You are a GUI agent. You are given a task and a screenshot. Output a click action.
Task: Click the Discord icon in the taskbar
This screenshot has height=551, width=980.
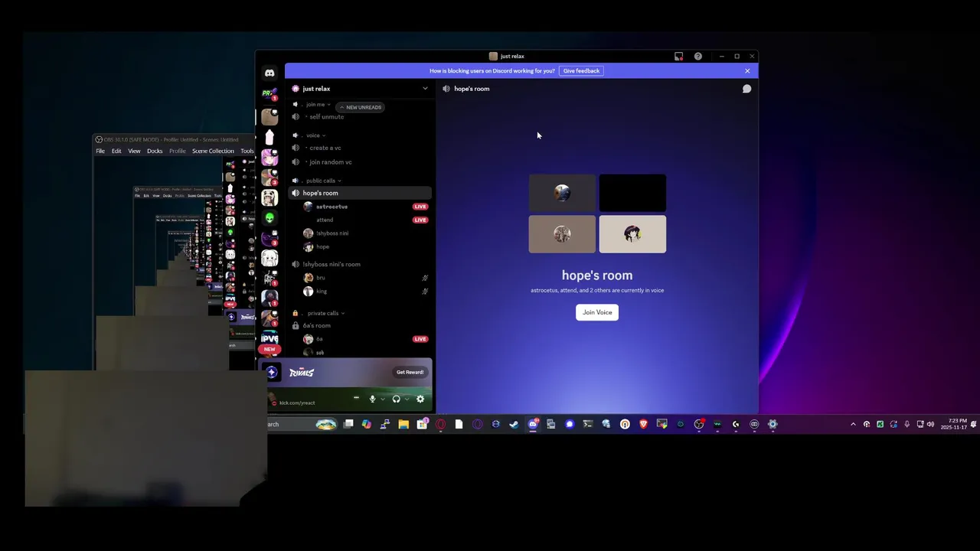(533, 424)
